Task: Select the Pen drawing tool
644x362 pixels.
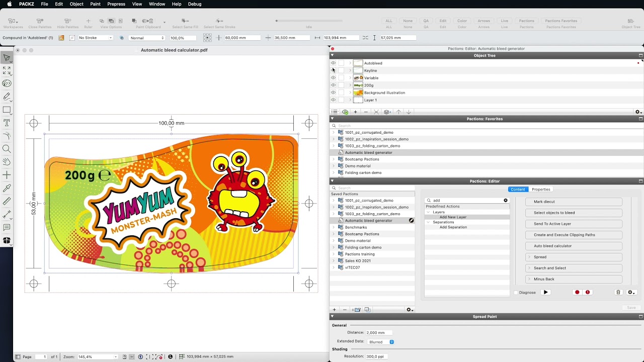Action: (7, 97)
